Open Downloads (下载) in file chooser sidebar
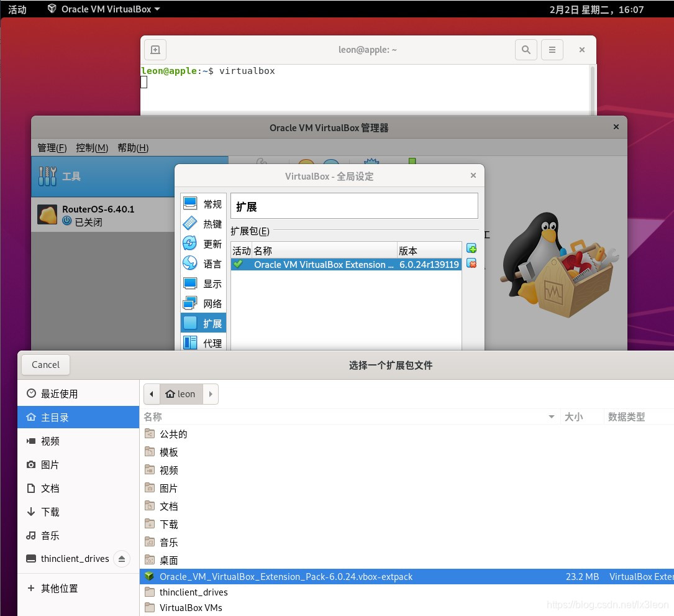The image size is (674, 616). 78,512
